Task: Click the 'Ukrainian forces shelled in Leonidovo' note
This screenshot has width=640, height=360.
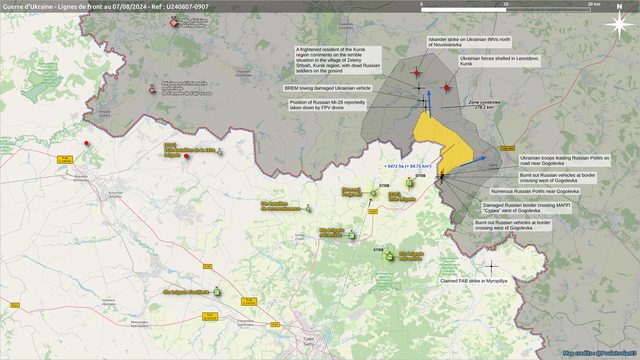Action: (x=500, y=61)
